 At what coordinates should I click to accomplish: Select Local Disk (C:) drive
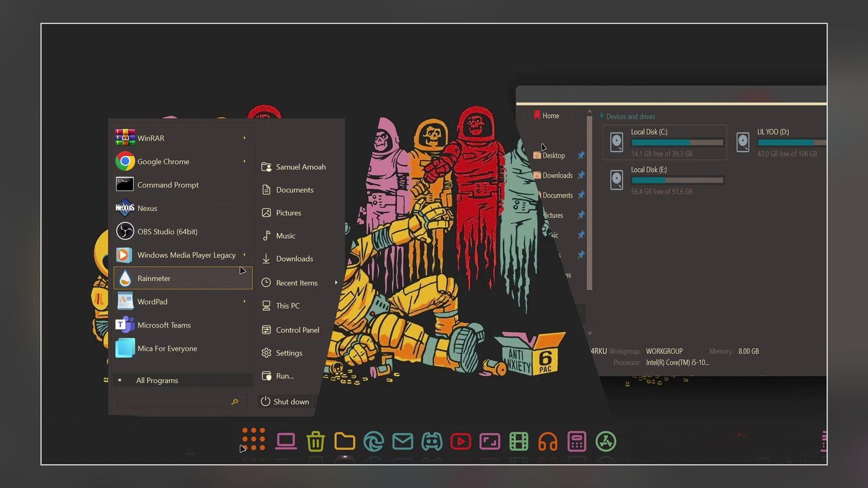pyautogui.click(x=665, y=142)
